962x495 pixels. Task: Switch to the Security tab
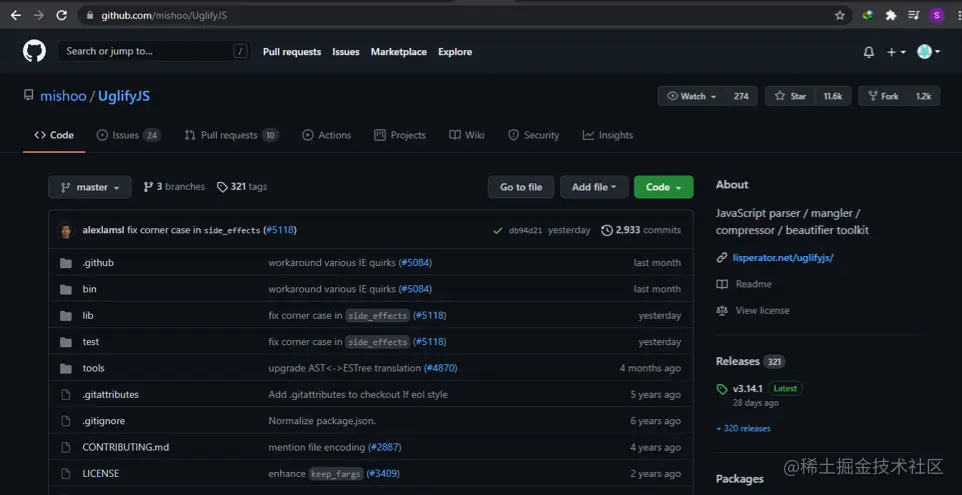pyautogui.click(x=534, y=136)
